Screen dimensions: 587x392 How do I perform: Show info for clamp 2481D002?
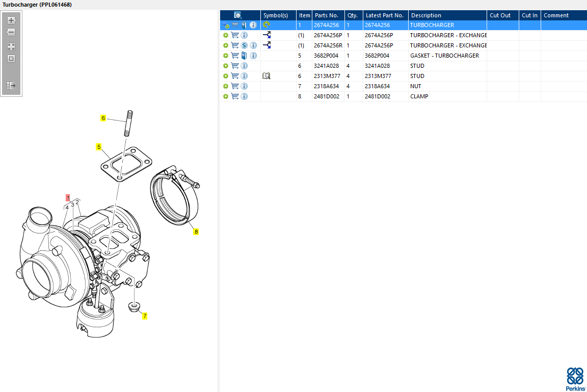(x=244, y=96)
